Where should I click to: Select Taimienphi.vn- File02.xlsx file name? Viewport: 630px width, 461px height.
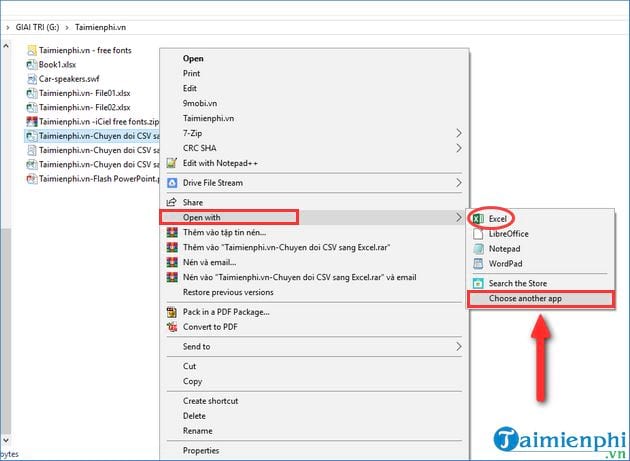coord(84,107)
